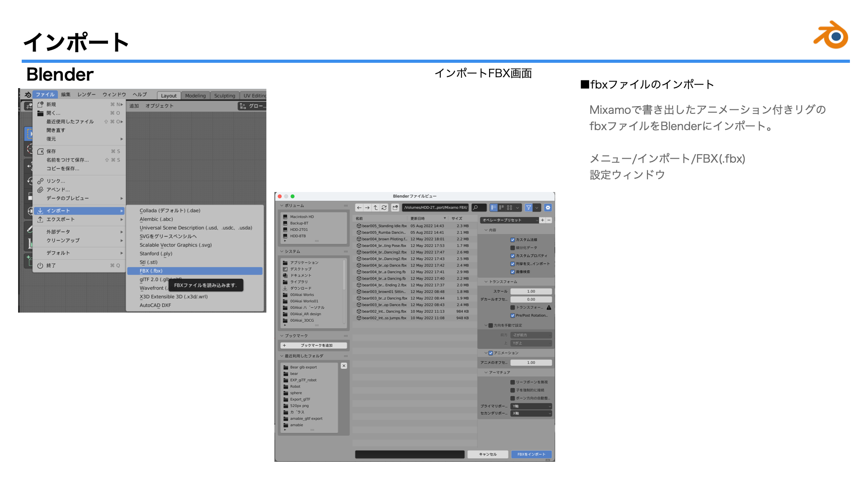Switch to thumbnail grid display mode
Viewport: 868px width, 488px height.
(509, 208)
